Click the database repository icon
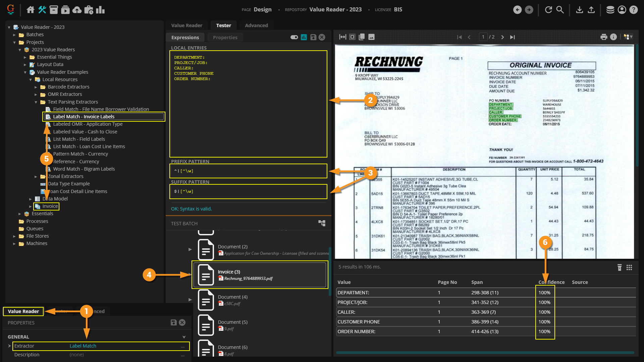The height and width of the screenshot is (362, 644). 610,10
